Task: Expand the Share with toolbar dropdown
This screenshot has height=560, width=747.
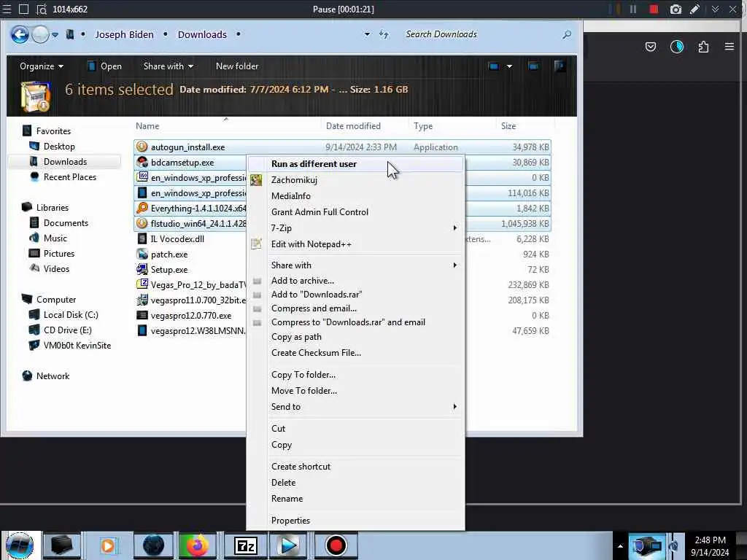Action: point(169,66)
